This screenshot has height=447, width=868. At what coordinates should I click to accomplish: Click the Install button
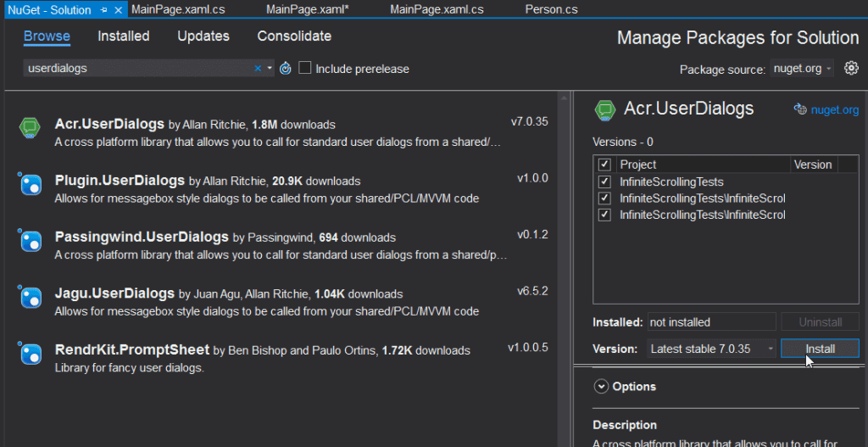pyautogui.click(x=820, y=349)
